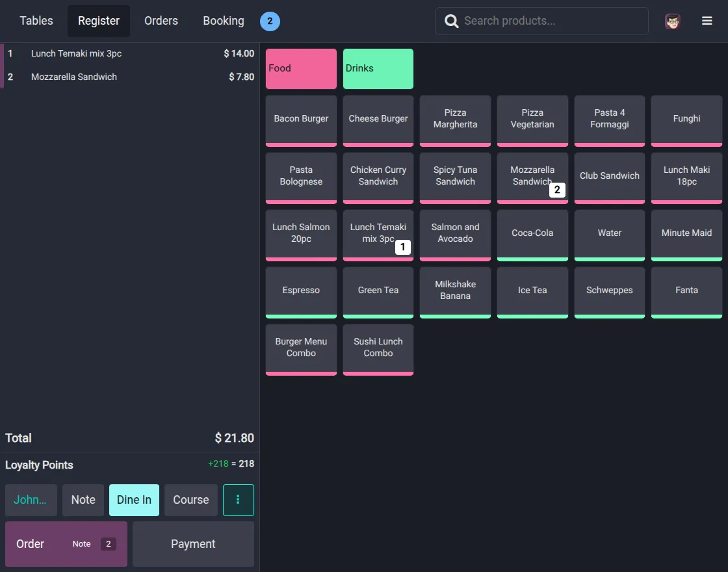Switch to the Orders tab

click(x=161, y=20)
